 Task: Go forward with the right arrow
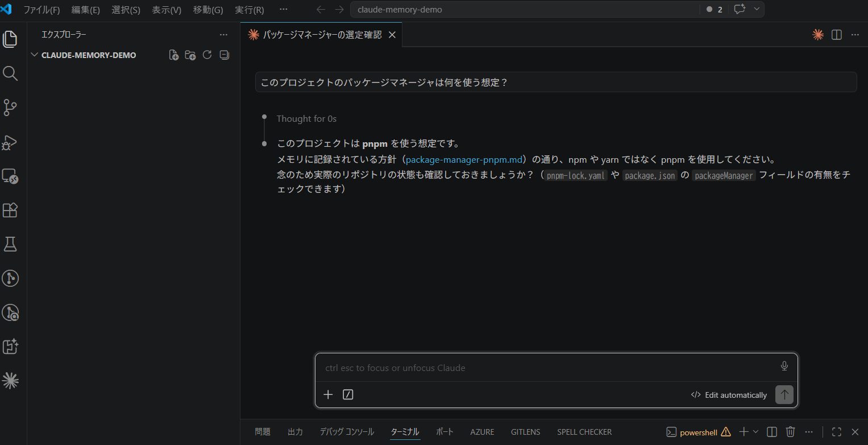pyautogui.click(x=339, y=10)
